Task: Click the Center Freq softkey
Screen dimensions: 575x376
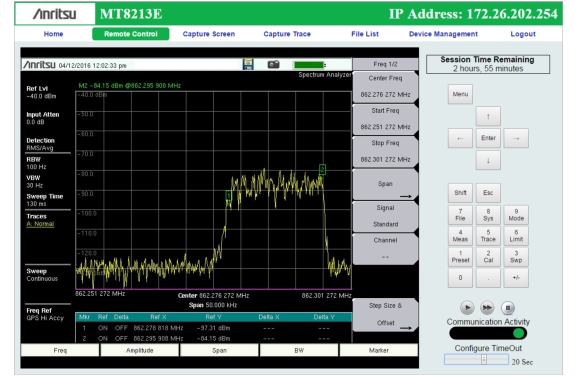Action: point(385,87)
